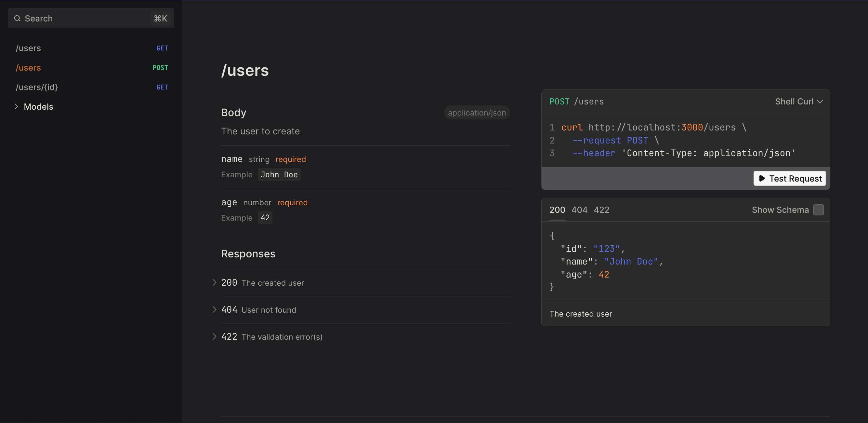
Task: Click the "name": "John Doe" JSON line
Action: pyautogui.click(x=612, y=262)
